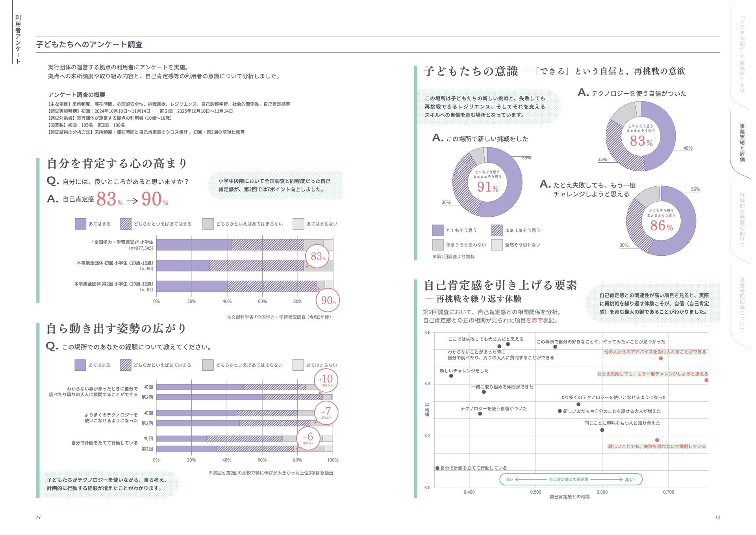The image size is (756, 535).
Task: Click the 83% speech bubble on bar chart
Action: 317,256
